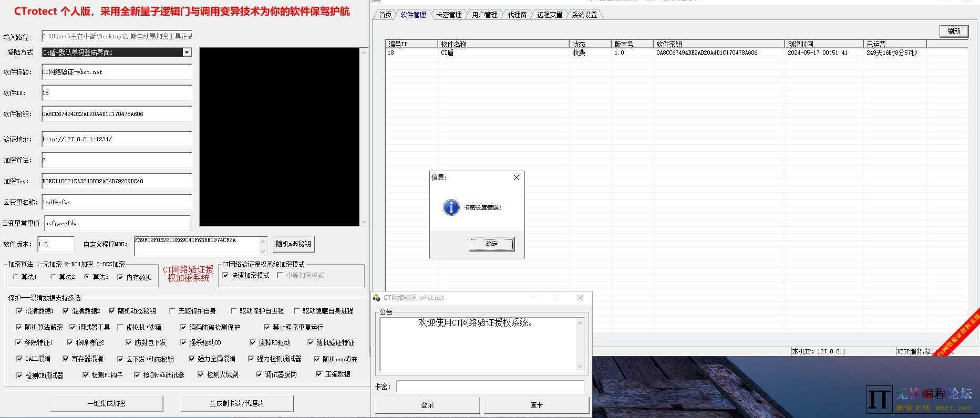Toggle the 内存数据 checkbox

(x=120, y=277)
